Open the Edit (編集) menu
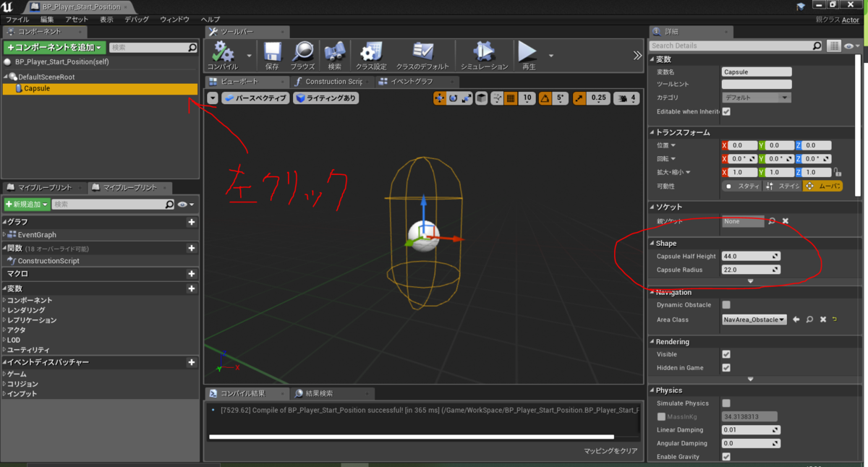Viewport: 868px width, 467px height. [47, 20]
